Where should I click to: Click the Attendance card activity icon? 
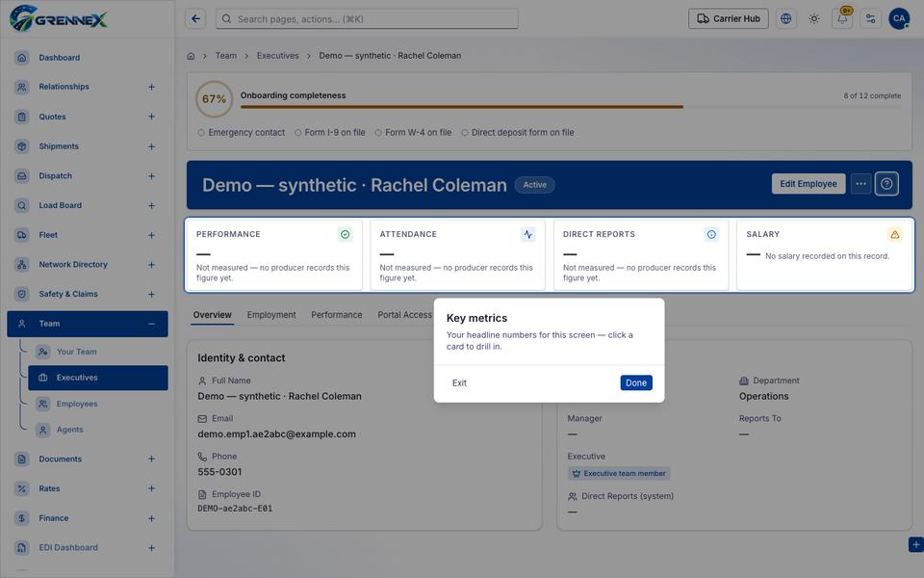click(x=528, y=234)
